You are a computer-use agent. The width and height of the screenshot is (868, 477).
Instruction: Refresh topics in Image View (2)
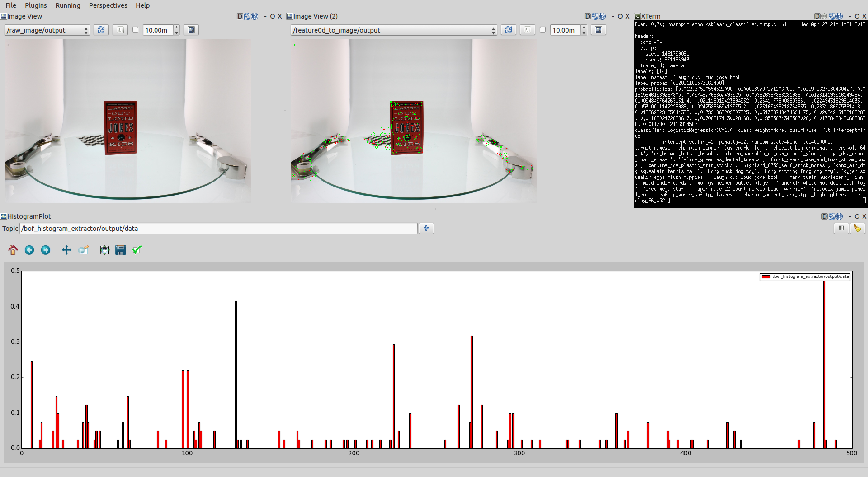pos(509,30)
